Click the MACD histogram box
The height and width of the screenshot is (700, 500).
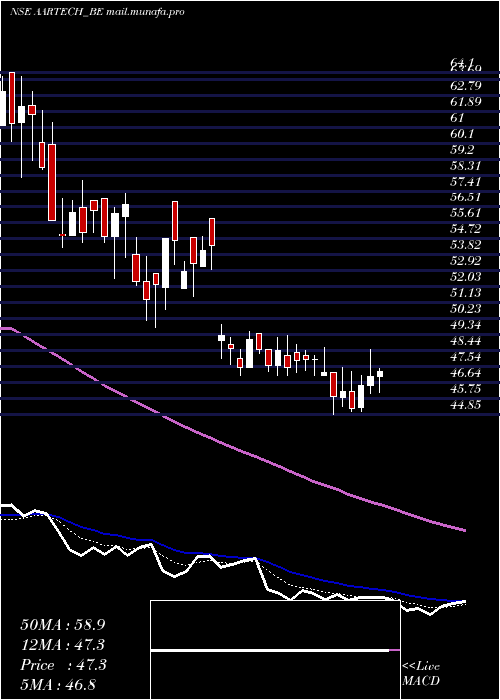[275, 650]
